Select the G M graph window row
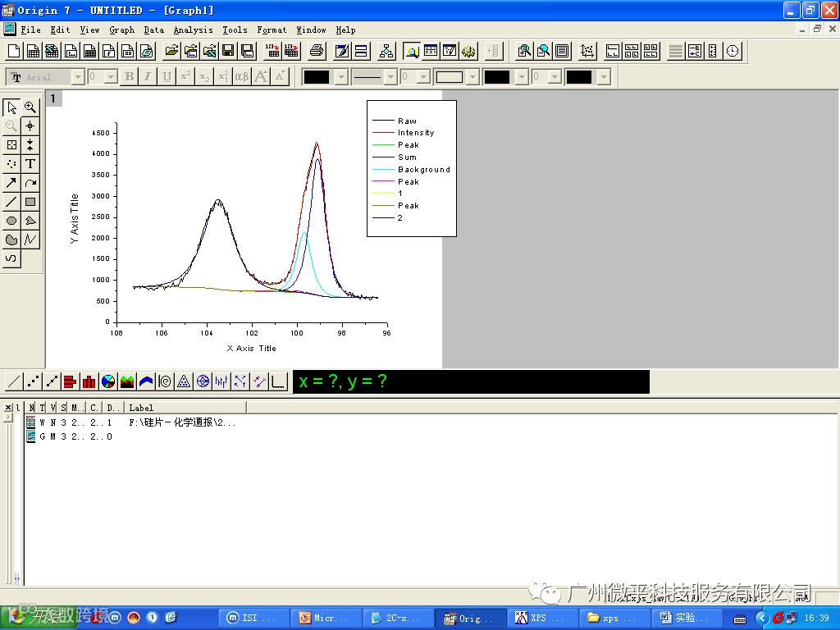The height and width of the screenshot is (630, 840). point(70,436)
